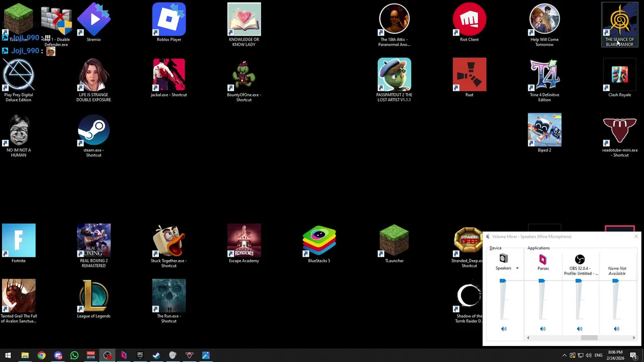The width and height of the screenshot is (644, 362).
Task: Open the steam.exe desktop shortcut
Action: 94,135
